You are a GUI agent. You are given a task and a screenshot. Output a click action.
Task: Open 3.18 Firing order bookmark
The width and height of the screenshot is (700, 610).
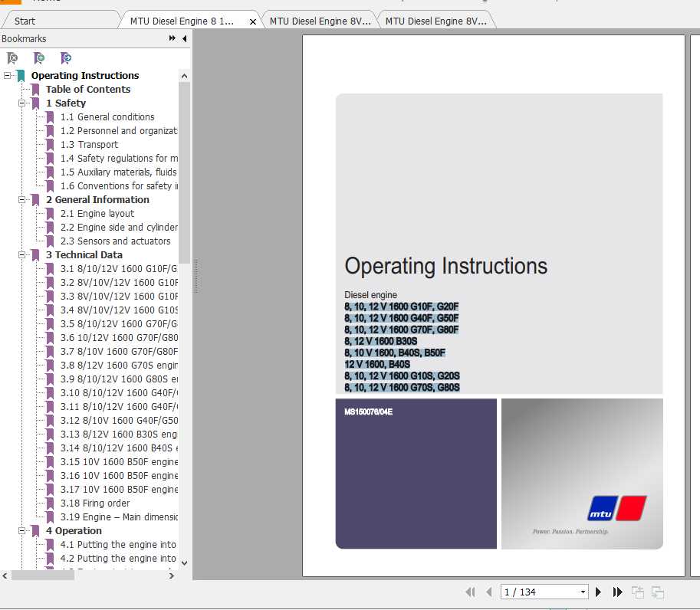[x=94, y=503]
